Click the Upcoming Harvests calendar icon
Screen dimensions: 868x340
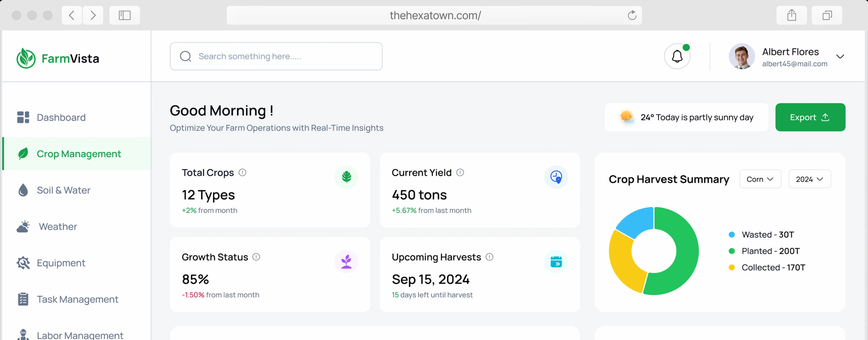coord(556,262)
